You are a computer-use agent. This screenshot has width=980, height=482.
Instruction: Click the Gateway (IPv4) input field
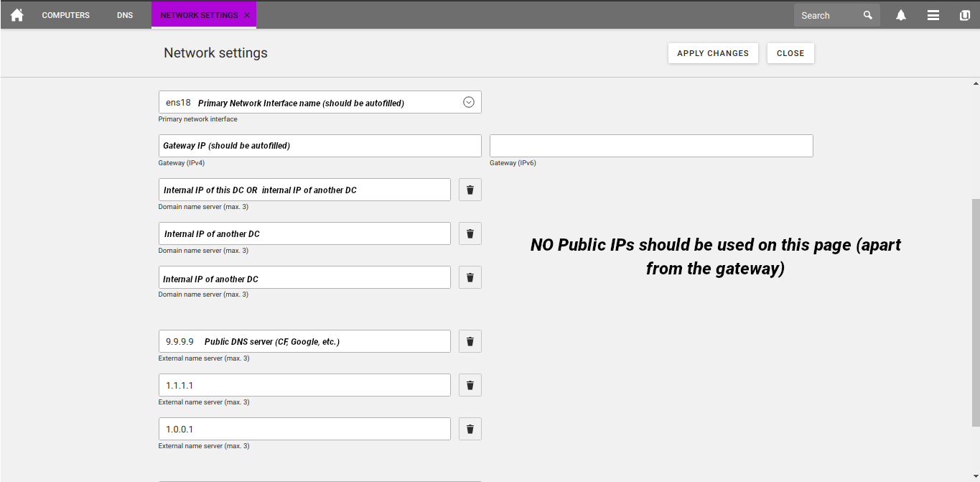click(320, 146)
